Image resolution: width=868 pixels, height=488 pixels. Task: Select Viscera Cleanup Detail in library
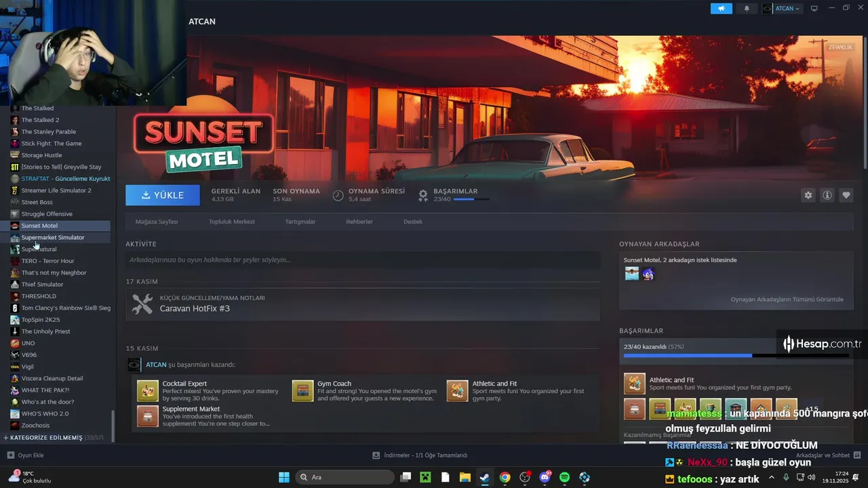click(52, 378)
